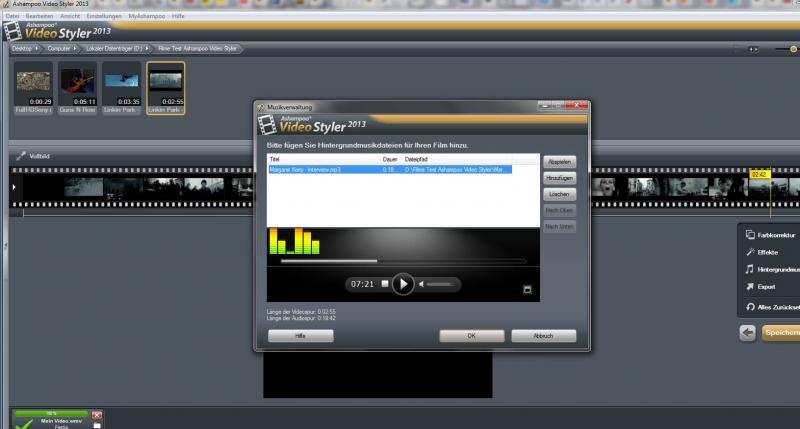Image resolution: width=800 pixels, height=429 pixels.
Task: Cancel the export job with red X
Action: 97,415
